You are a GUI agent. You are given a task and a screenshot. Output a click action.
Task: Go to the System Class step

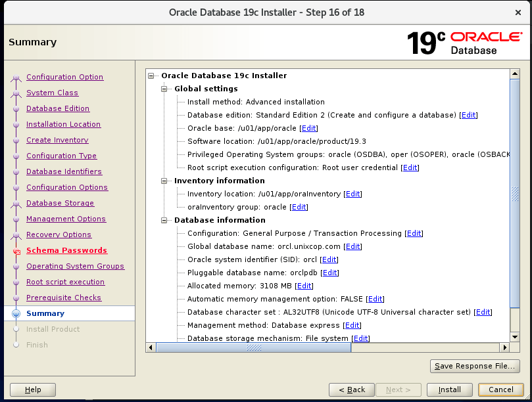coord(52,93)
